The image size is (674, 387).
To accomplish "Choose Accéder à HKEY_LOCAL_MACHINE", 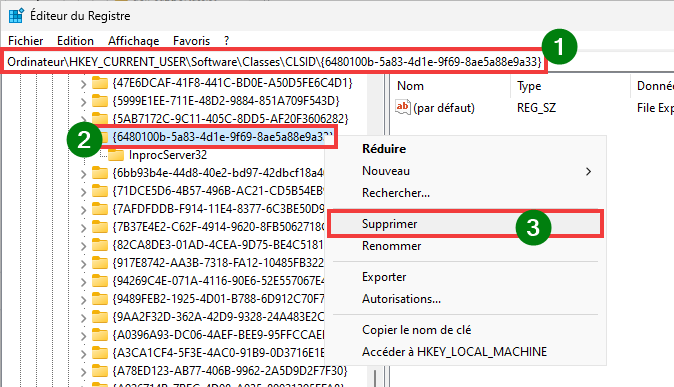I will coord(454,351).
